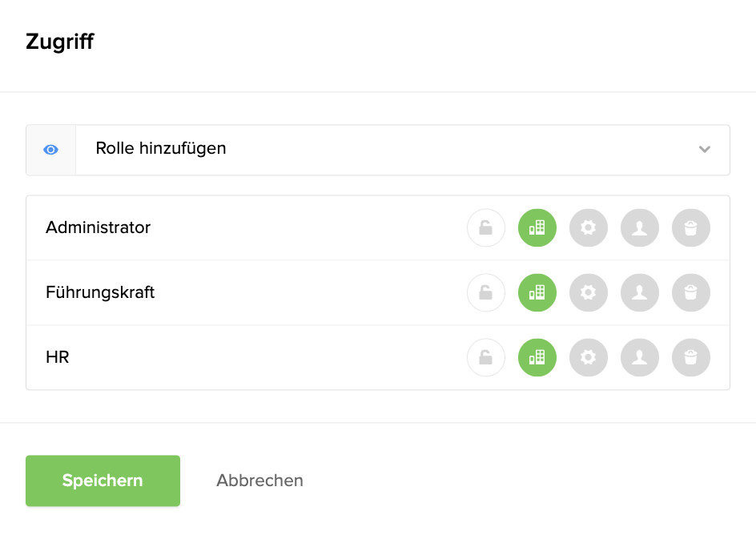Select the person icon for Führungskraft
The image size is (756, 535).
coord(640,292)
